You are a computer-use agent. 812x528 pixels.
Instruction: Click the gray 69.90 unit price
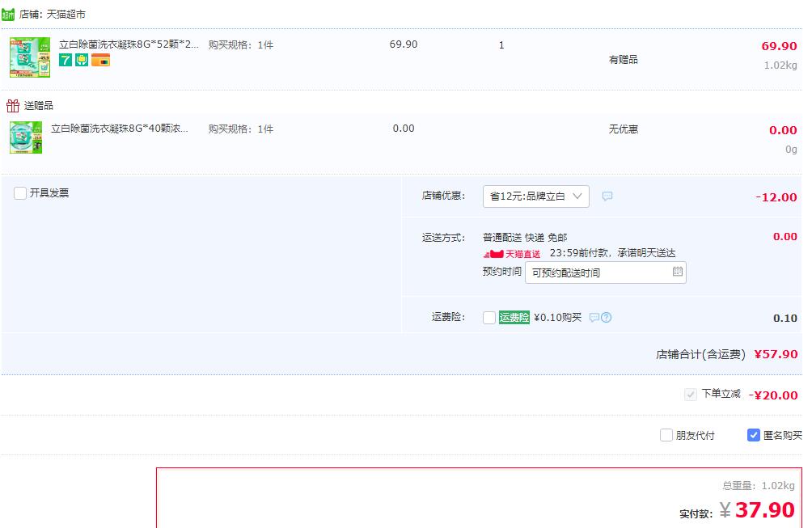click(x=404, y=44)
